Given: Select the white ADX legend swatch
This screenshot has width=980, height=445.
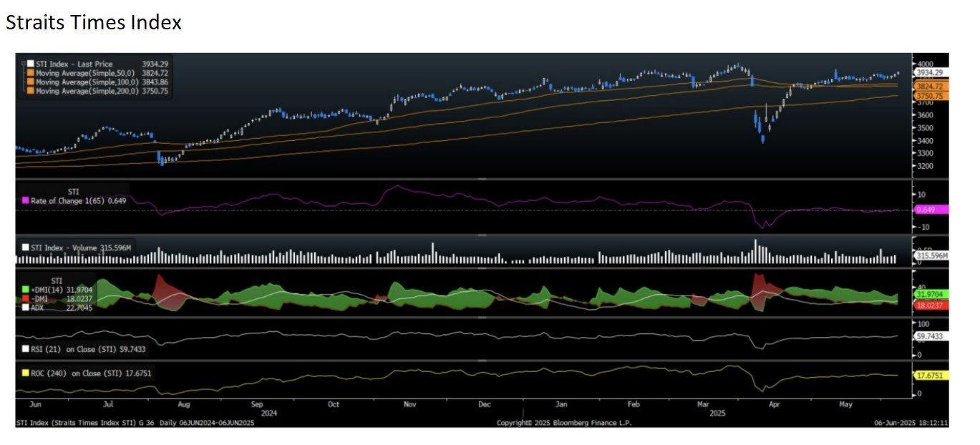Looking at the screenshot, I should [x=26, y=308].
